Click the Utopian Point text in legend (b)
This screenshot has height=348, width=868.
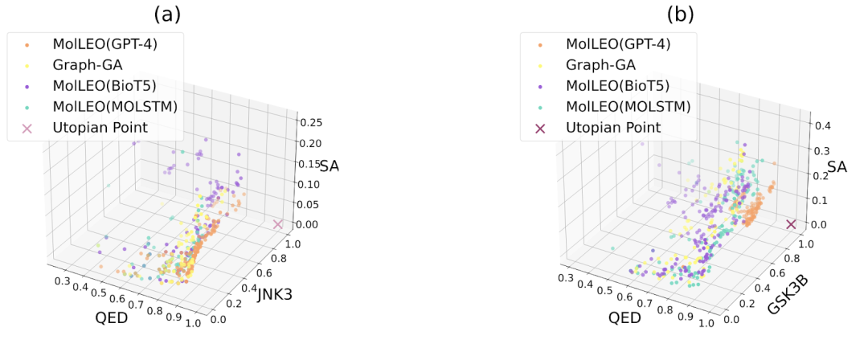click(x=613, y=127)
